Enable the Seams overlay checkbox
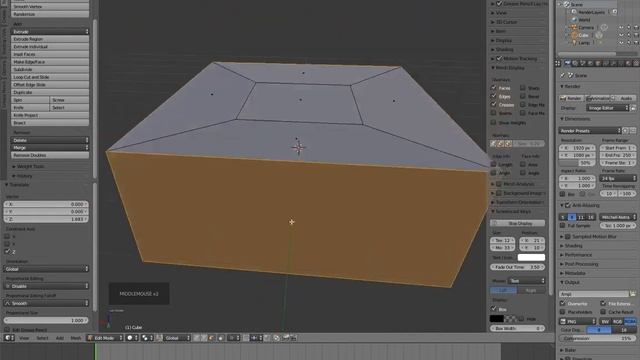 (x=493, y=113)
